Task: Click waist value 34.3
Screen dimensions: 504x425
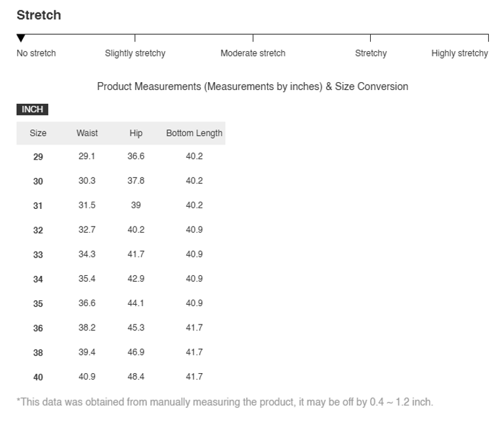Action: tap(87, 254)
